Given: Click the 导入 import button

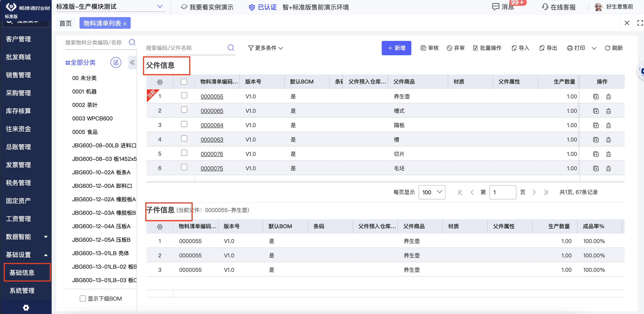Looking at the screenshot, I should click(x=520, y=48).
